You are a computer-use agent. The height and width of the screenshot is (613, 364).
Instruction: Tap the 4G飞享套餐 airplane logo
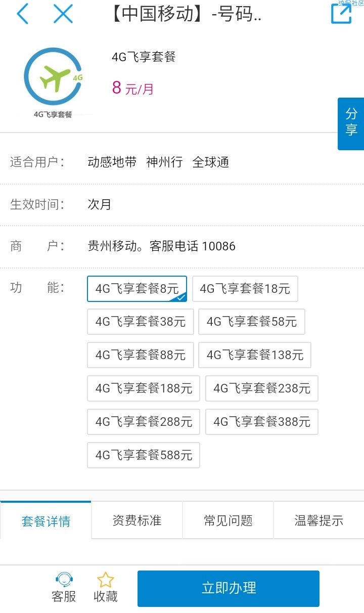[x=53, y=83]
